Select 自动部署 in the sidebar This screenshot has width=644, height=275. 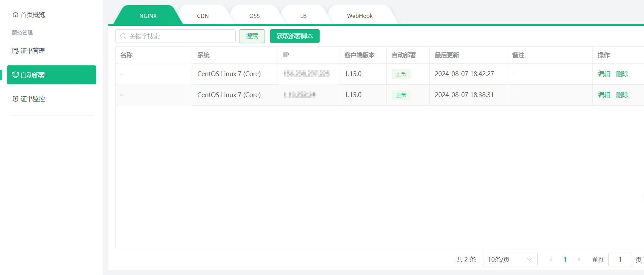(x=52, y=75)
